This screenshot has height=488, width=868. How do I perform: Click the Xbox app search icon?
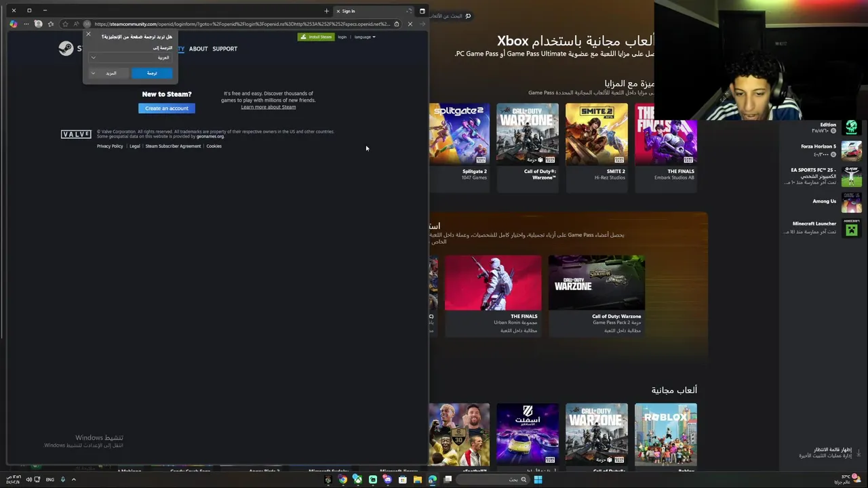[468, 16]
